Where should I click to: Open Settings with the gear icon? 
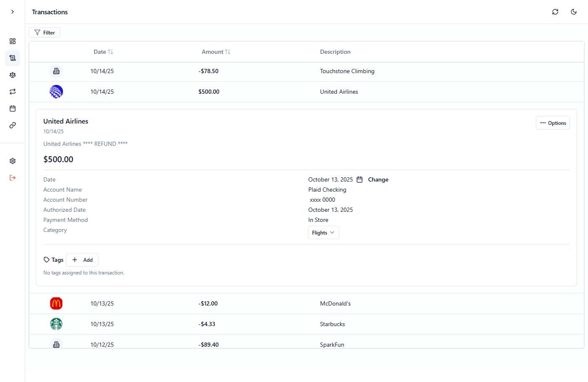13,161
